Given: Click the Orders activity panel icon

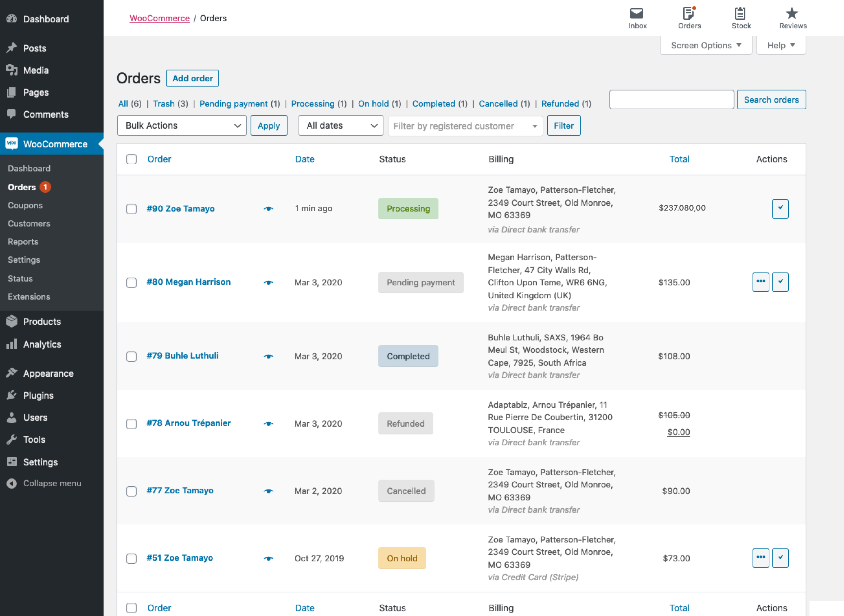Looking at the screenshot, I should point(689,17).
